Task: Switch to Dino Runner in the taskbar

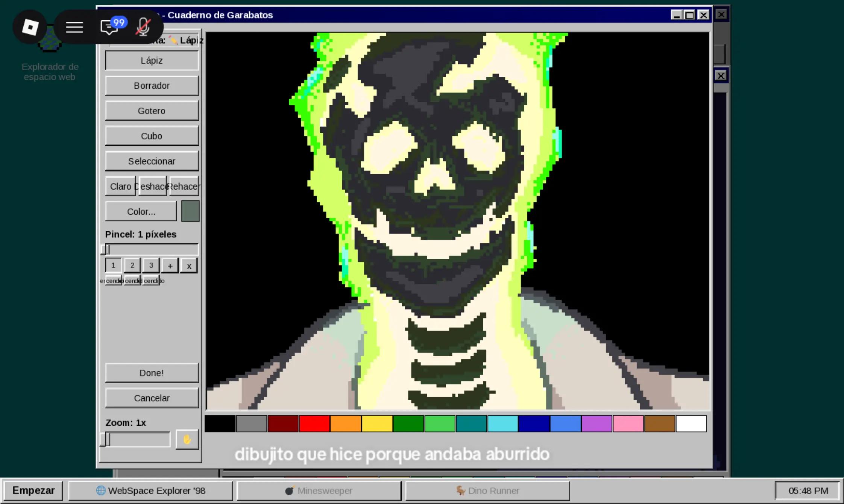Action: 487,491
